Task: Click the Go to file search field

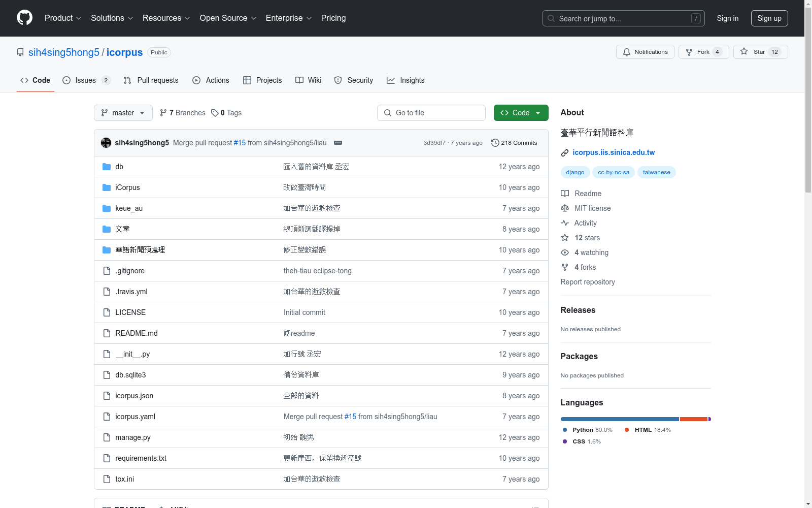Action: 431,113
